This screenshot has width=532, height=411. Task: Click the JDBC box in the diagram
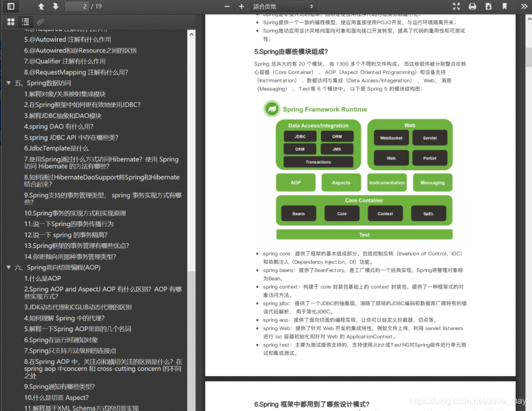tap(300, 136)
